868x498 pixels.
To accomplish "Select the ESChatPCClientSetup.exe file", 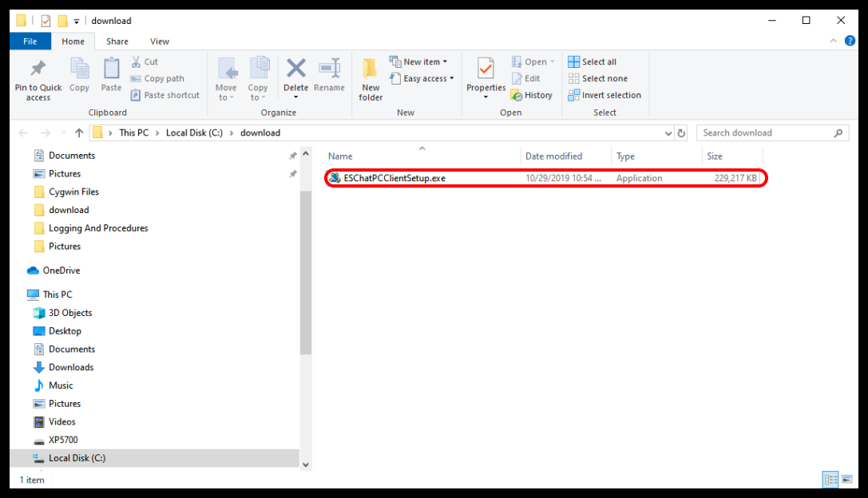I will click(x=545, y=178).
